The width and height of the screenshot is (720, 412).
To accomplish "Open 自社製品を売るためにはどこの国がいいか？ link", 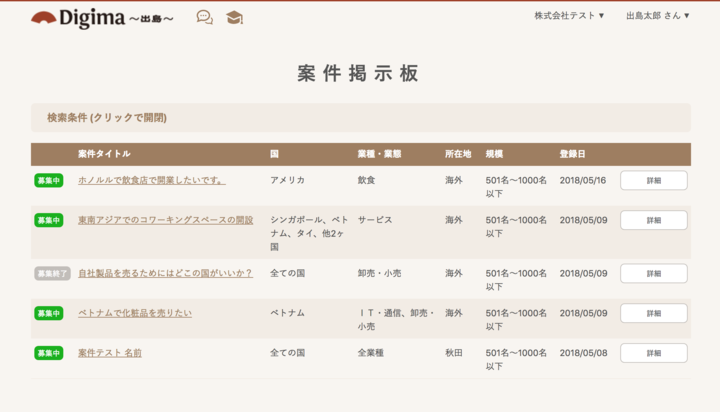I will click(x=165, y=273).
